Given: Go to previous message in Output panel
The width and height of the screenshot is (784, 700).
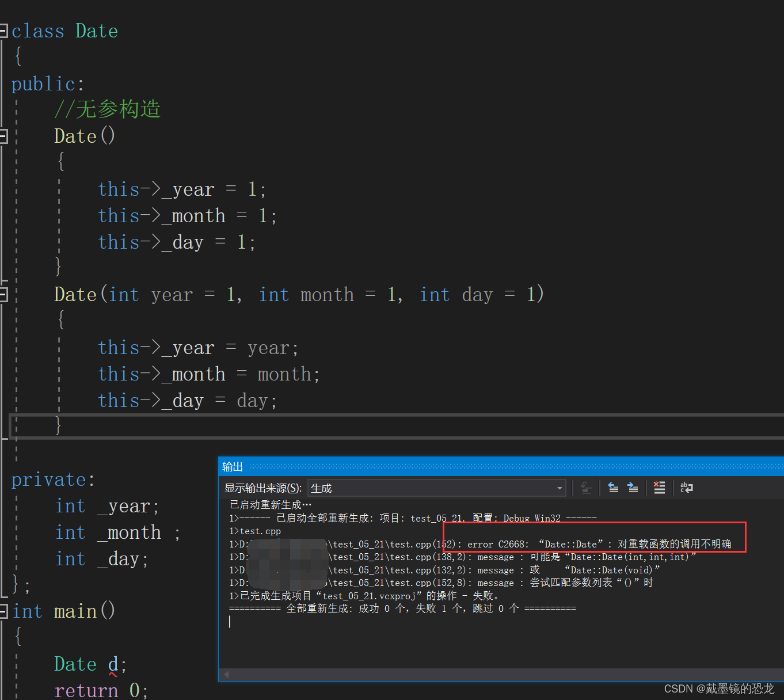Looking at the screenshot, I should pos(614,488).
